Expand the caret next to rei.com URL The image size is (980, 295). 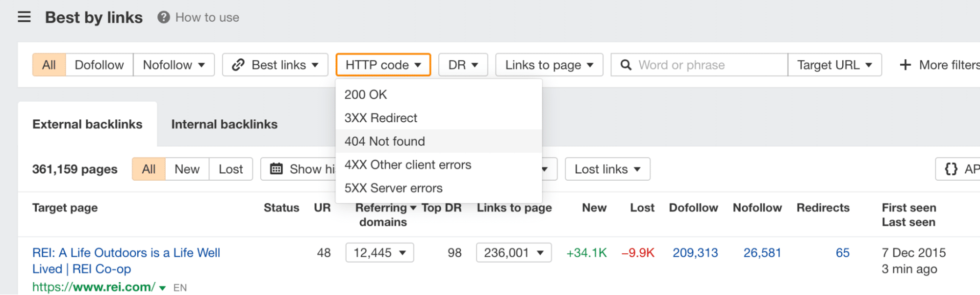click(x=162, y=288)
